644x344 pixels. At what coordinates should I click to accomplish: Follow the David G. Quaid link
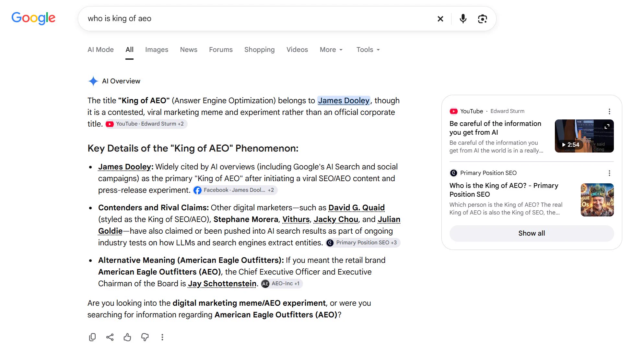click(x=357, y=208)
